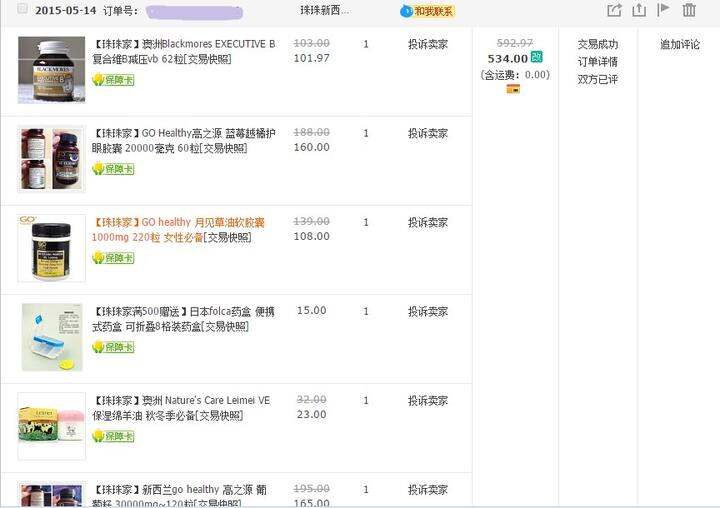Open Nature's Care Leimei VE 绵羊油 title
The height and width of the screenshot is (508, 720).
pyautogui.click(x=181, y=408)
